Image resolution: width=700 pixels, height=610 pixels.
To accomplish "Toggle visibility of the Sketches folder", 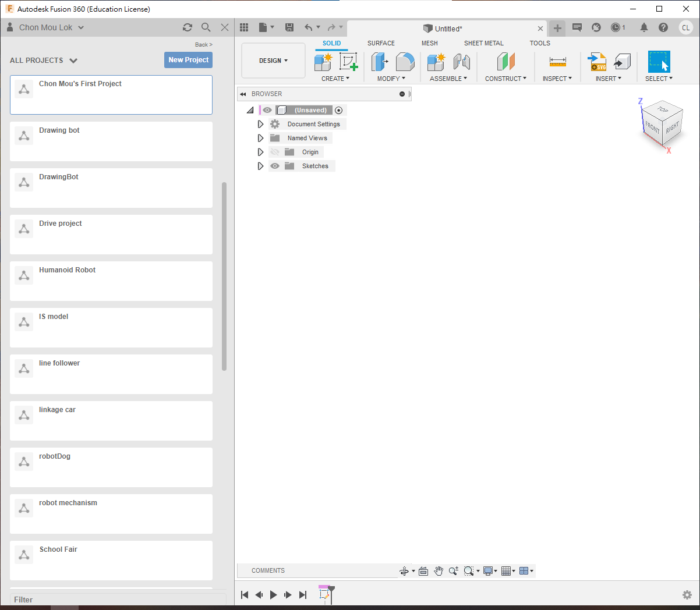I will (x=275, y=166).
